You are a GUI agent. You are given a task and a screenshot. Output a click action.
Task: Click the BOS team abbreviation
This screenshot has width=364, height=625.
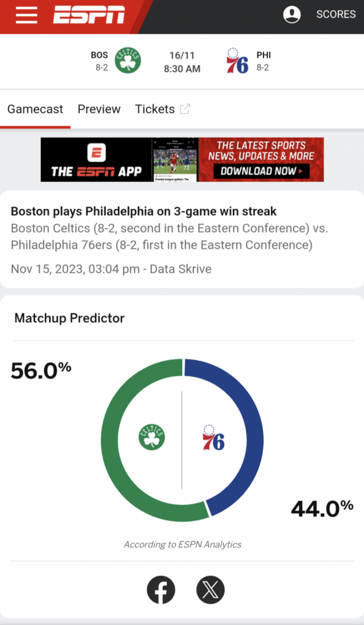(x=99, y=56)
